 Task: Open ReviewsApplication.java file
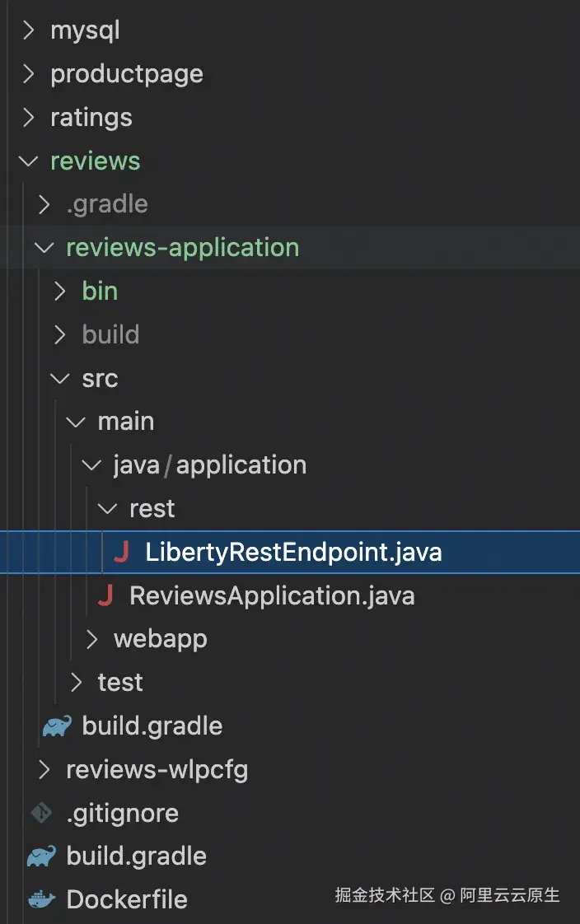tap(272, 595)
